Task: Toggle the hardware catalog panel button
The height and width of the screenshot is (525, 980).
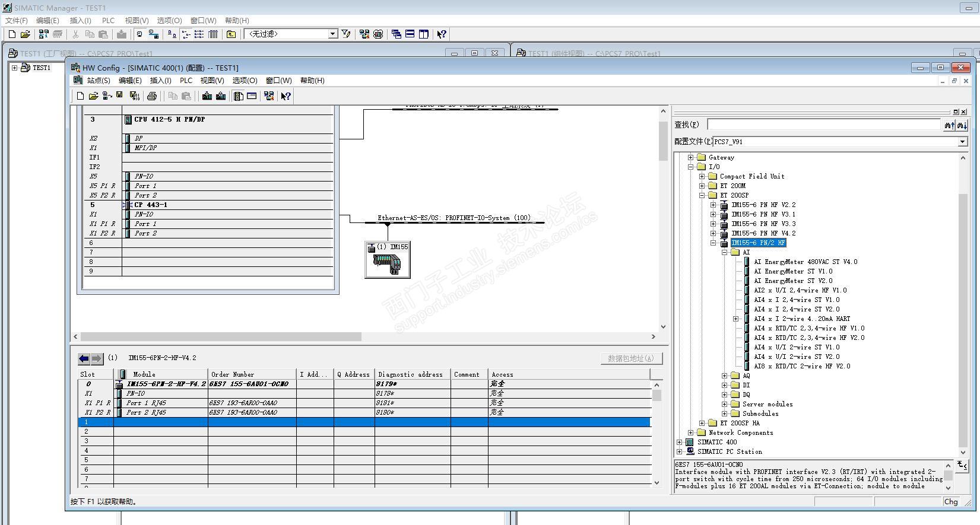Action: pos(238,96)
